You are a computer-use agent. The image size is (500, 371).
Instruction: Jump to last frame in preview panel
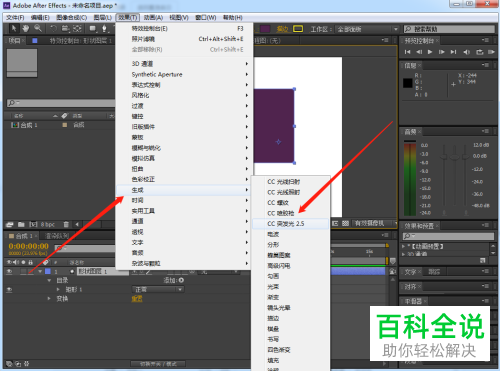tap(453, 52)
